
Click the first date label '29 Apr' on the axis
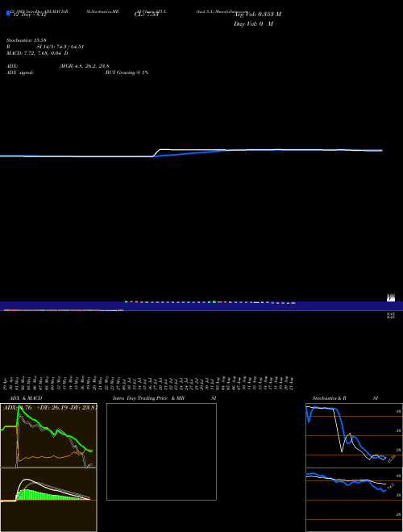[x=5, y=384]
